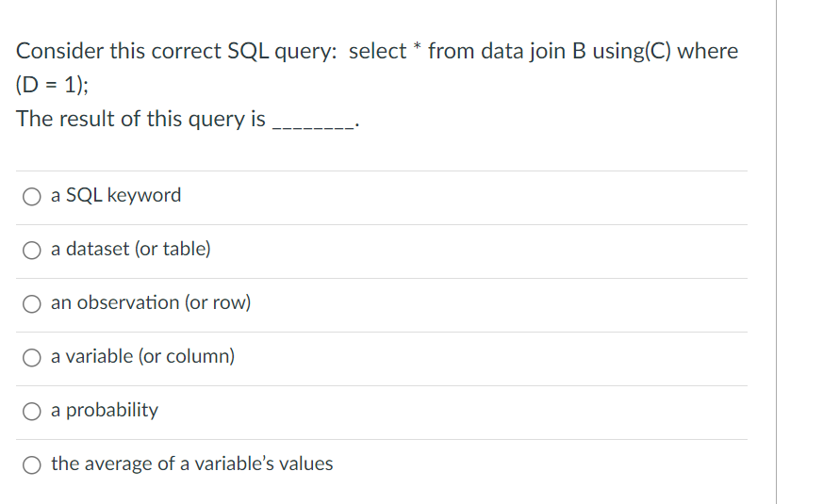Click the 'a probability' label text
Image resolution: width=823 pixels, height=504 pixels.
click(x=105, y=411)
